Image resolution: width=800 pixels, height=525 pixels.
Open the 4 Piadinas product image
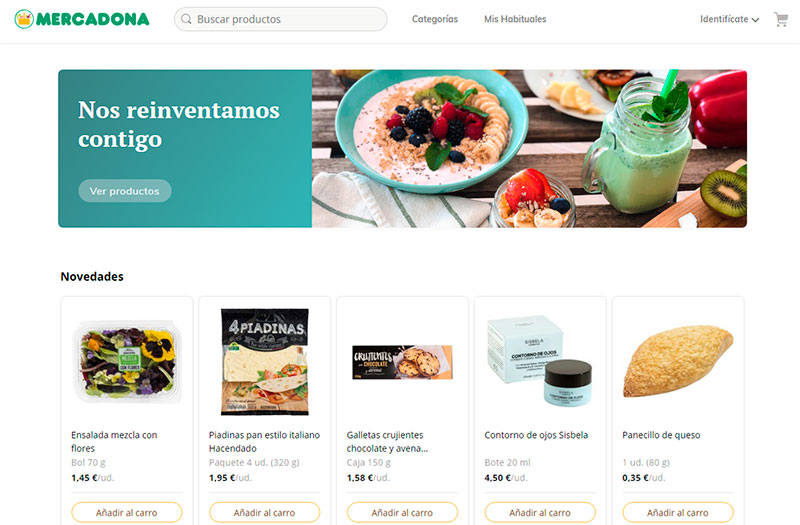[264, 361]
